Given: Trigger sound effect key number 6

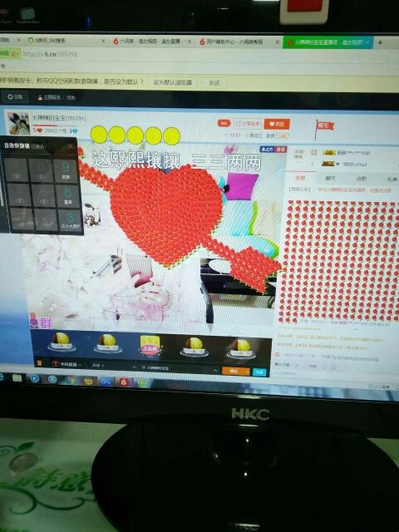Looking at the screenshot, I should tap(67, 196).
